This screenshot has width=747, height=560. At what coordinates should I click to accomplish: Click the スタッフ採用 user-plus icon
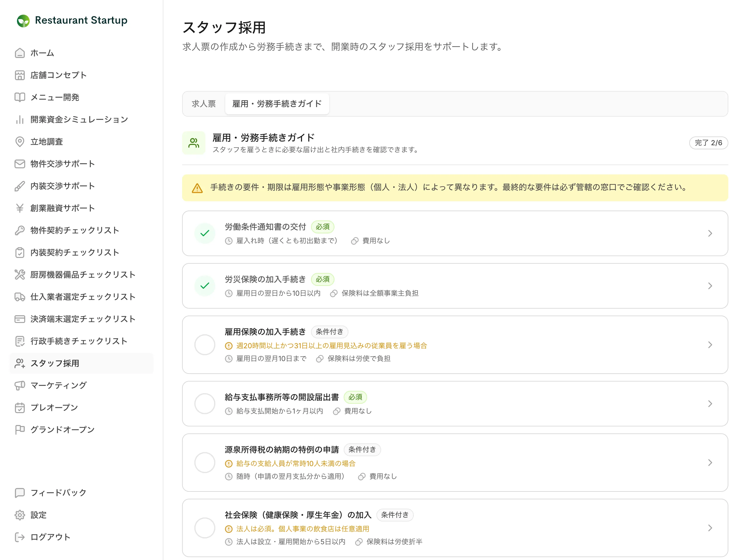[20, 363]
